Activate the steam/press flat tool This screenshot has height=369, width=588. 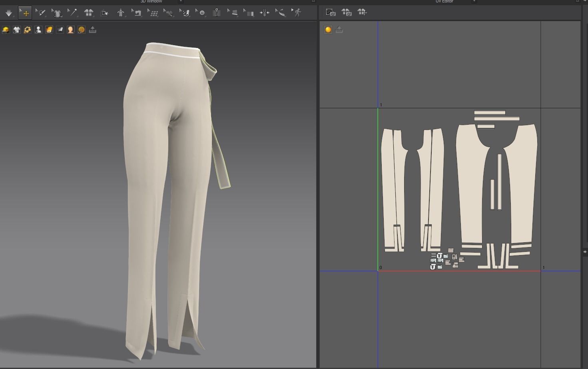(x=233, y=13)
